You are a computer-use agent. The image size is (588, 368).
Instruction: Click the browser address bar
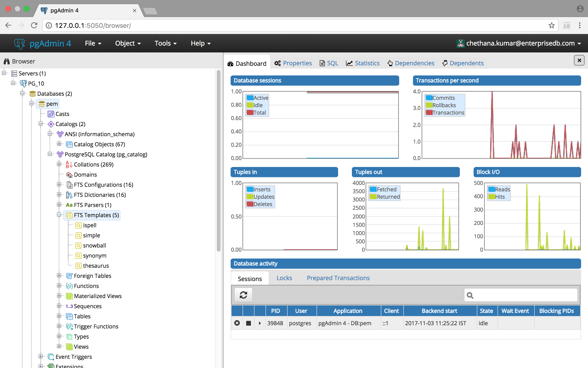point(300,25)
